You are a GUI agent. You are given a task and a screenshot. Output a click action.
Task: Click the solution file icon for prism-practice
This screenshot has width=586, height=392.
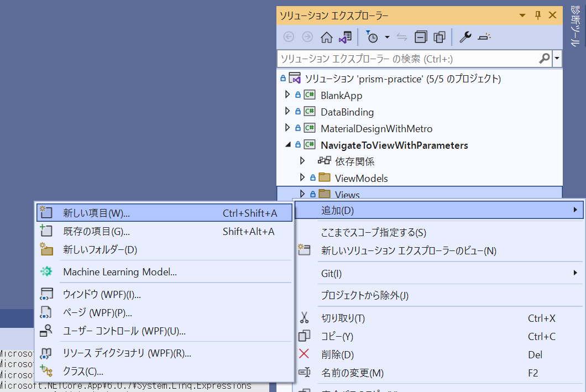295,78
